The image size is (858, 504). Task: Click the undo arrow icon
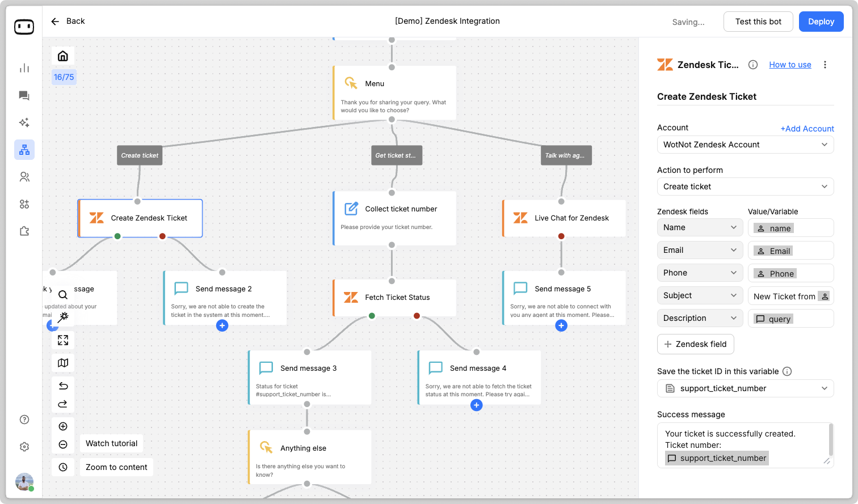[x=63, y=386]
